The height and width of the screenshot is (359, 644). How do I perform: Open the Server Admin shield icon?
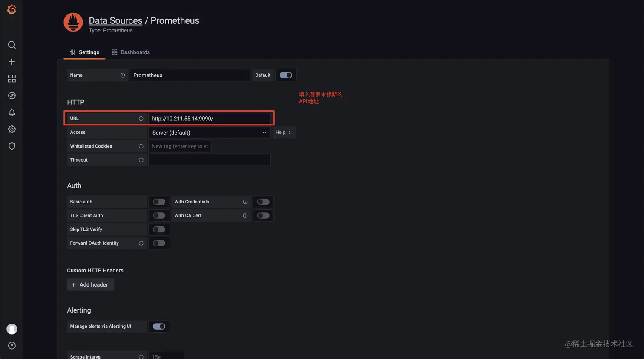pos(12,146)
